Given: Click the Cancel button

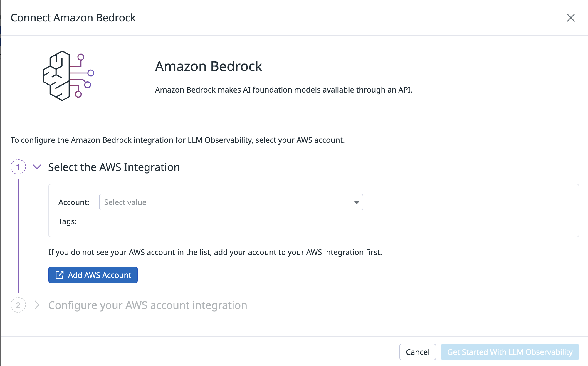Looking at the screenshot, I should click(x=417, y=352).
